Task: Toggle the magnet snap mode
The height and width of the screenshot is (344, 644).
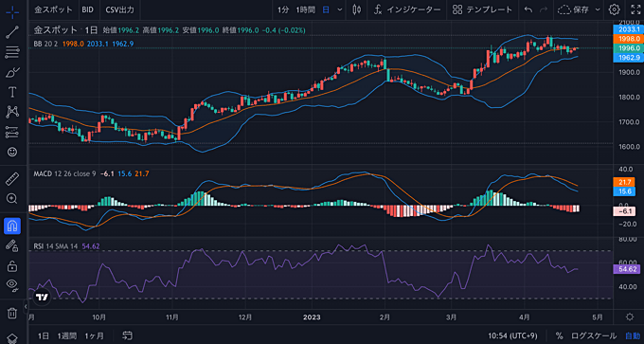Action: 12,226
